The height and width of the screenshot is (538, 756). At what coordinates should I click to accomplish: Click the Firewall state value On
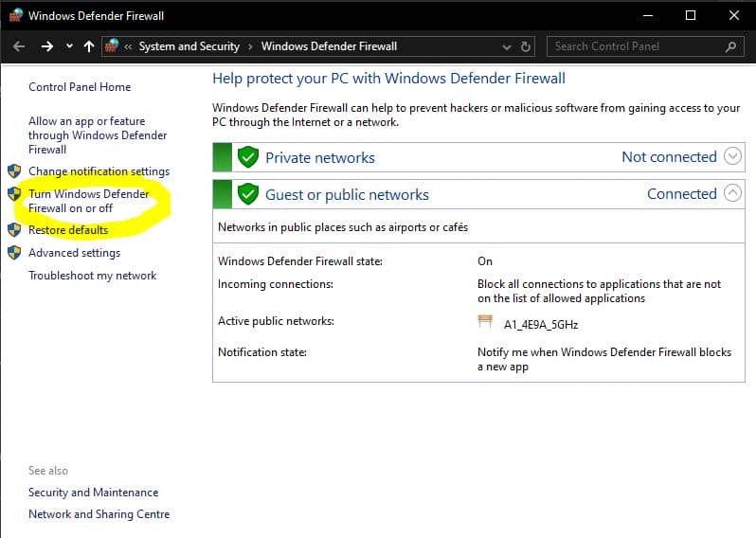tap(485, 261)
